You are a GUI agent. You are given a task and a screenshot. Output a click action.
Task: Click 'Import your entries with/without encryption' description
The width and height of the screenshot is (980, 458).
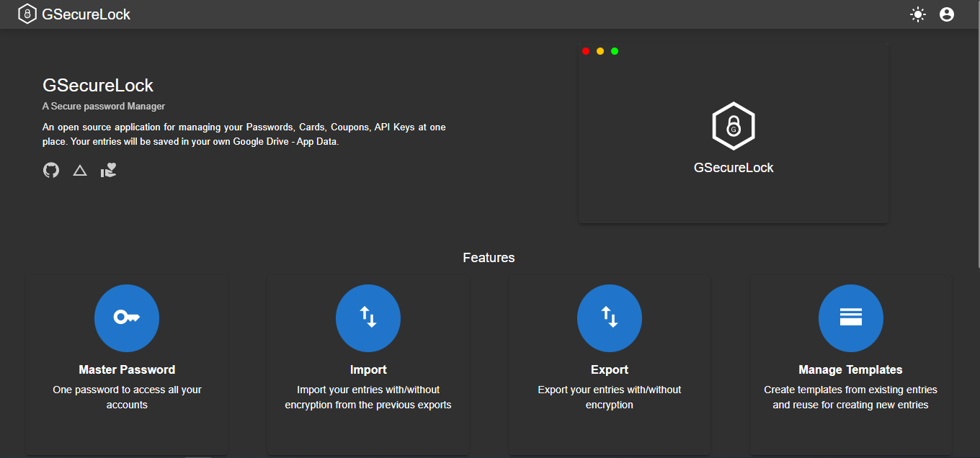(368, 398)
